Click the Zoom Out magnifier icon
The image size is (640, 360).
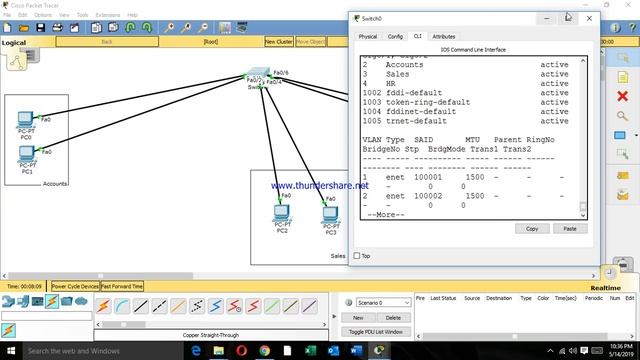point(203,28)
